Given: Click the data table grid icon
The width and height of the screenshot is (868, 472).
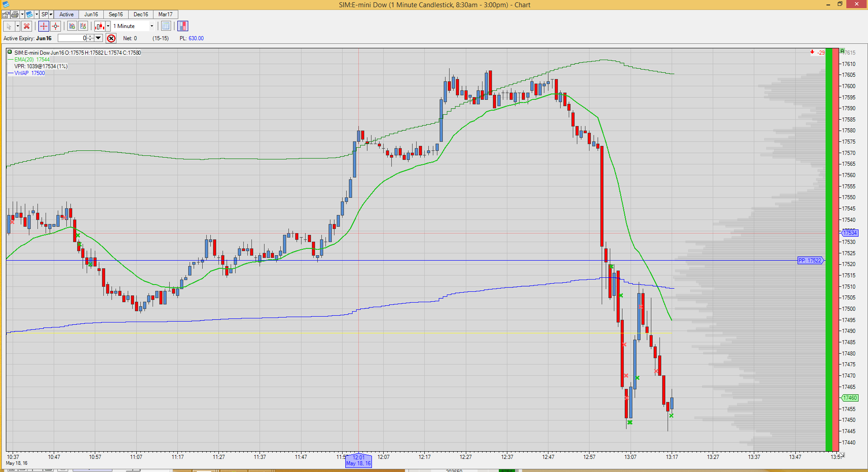Looking at the screenshot, I should pos(166,26).
